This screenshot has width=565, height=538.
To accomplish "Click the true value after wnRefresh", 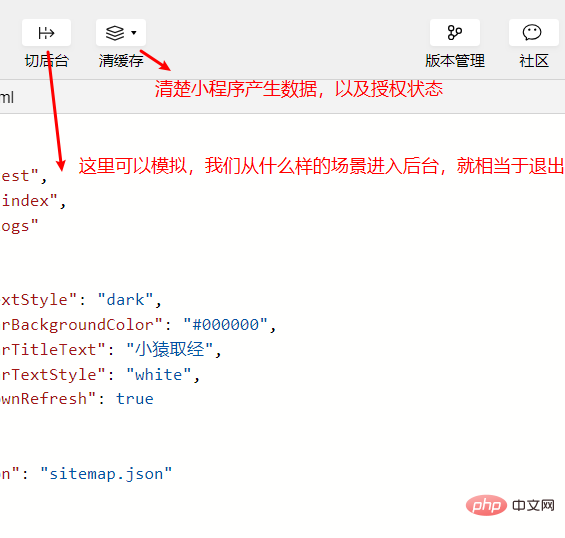I will point(135,399).
